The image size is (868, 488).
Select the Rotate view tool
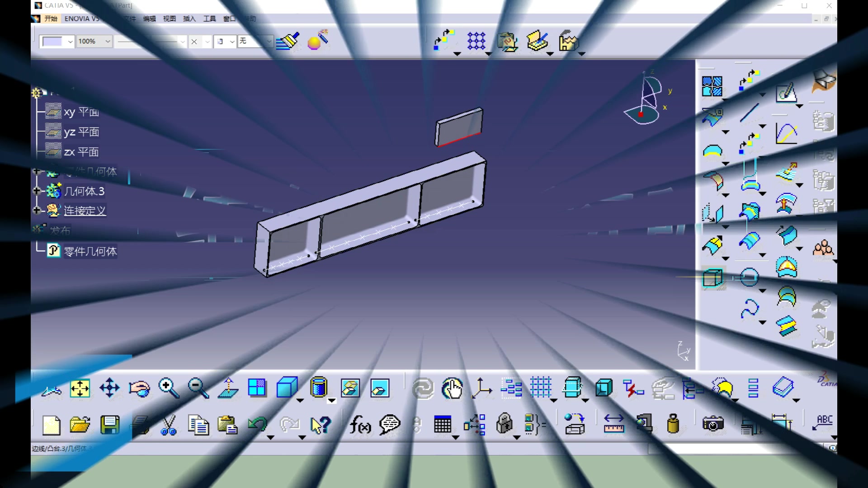pos(139,388)
